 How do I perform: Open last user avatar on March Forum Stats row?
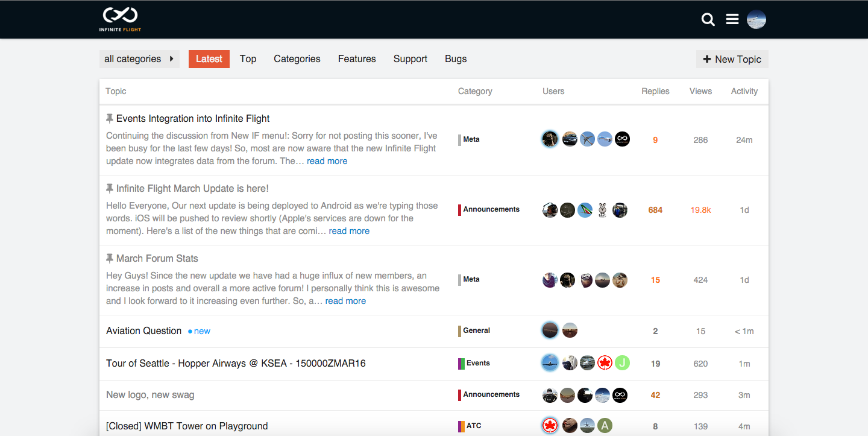620,280
